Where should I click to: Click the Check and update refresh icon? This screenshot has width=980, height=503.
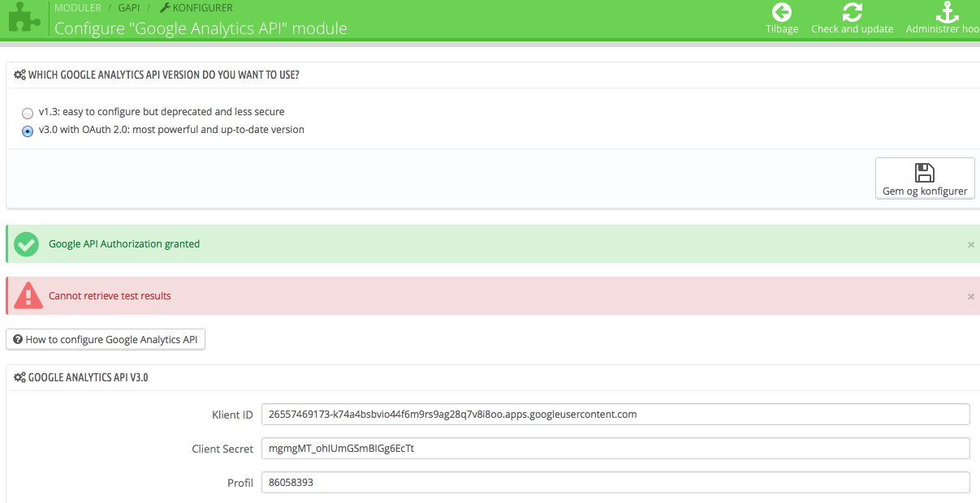[x=852, y=12]
